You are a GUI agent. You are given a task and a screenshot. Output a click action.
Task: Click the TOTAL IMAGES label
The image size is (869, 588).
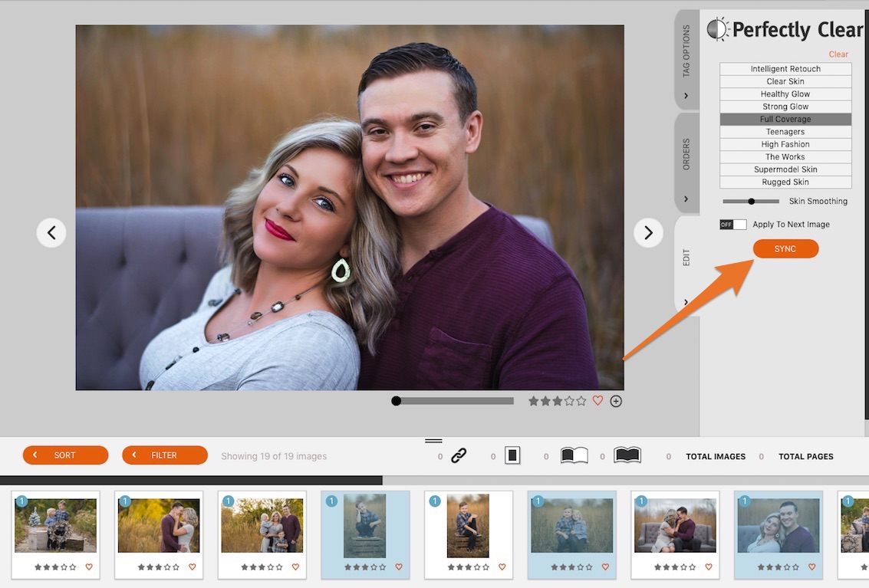click(x=716, y=457)
